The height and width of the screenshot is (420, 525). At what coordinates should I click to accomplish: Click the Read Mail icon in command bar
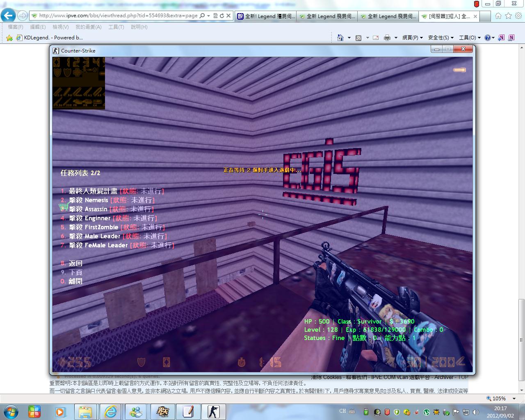375,38
